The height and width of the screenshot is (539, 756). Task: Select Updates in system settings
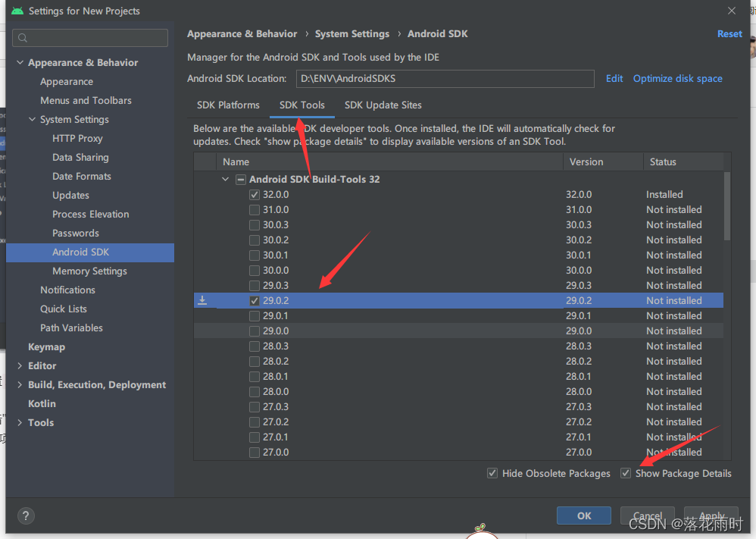[x=70, y=195]
